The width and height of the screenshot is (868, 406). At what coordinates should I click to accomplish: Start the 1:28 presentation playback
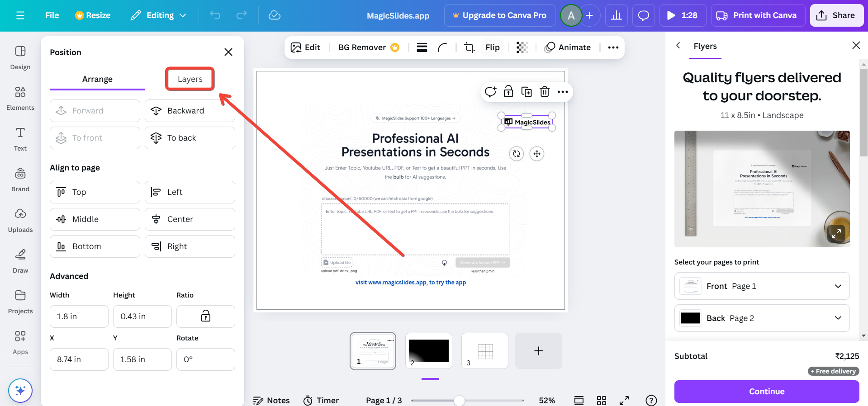pyautogui.click(x=683, y=15)
